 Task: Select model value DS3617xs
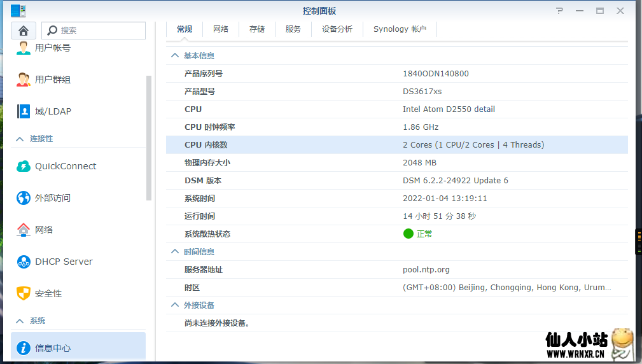coord(422,91)
